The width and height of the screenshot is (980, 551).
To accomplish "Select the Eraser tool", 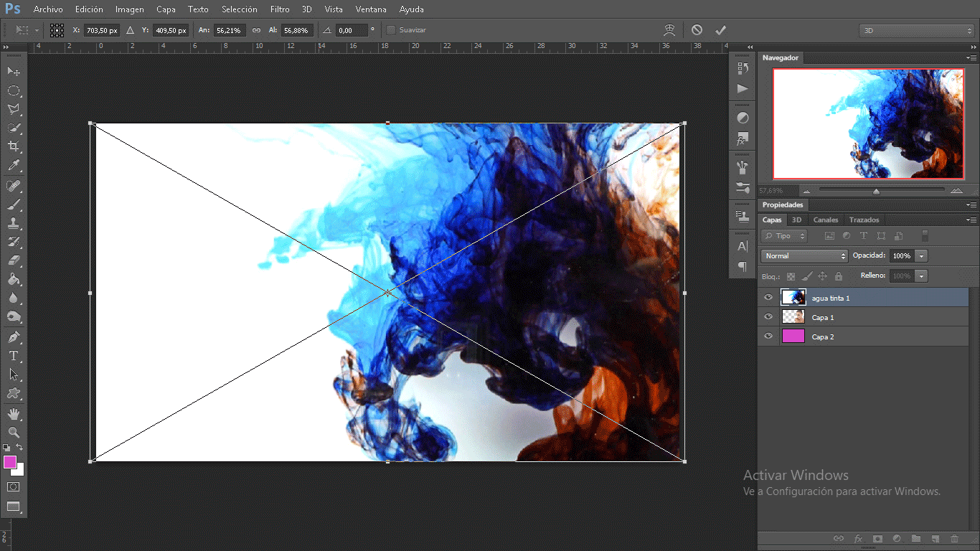I will click(x=14, y=260).
